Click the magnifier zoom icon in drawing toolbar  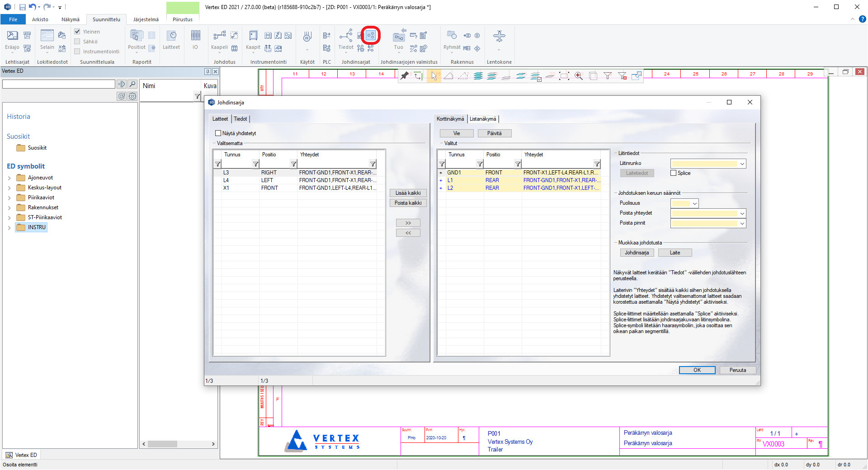tap(579, 76)
